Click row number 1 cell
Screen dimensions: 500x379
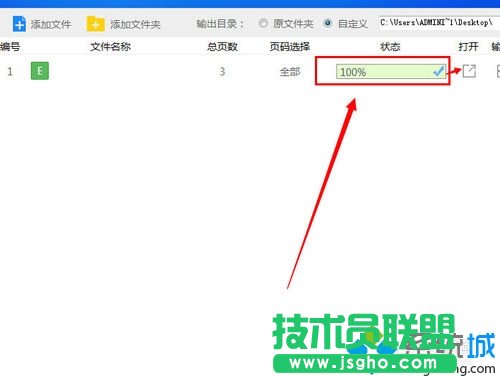coord(10,71)
